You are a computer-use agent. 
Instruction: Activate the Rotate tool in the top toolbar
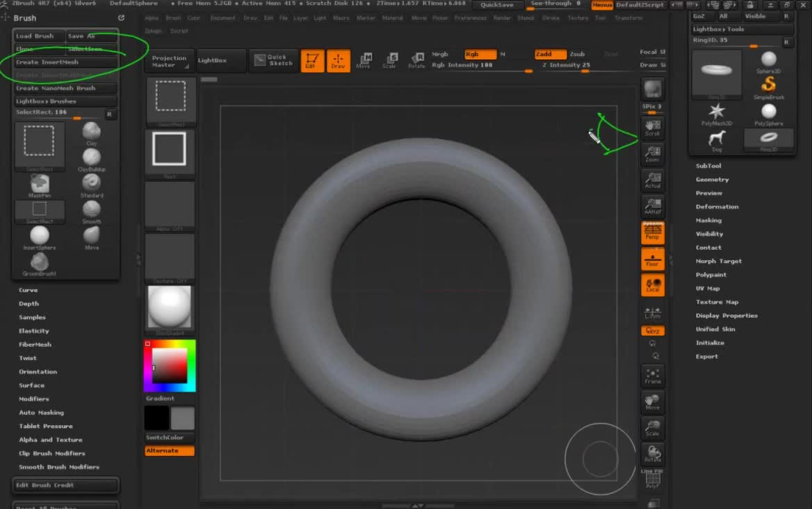click(x=416, y=60)
